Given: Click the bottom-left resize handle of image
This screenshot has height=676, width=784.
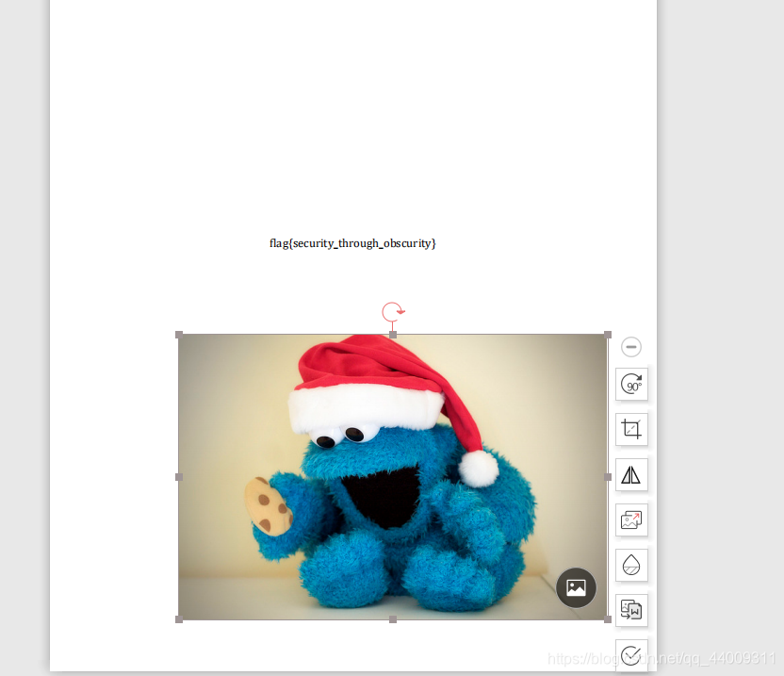Looking at the screenshot, I should coord(179,619).
